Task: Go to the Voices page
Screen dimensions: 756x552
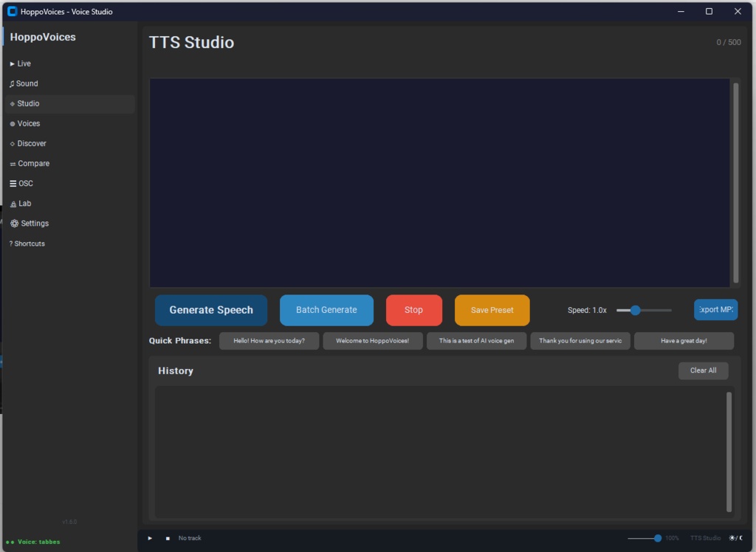Action: [x=70, y=123]
